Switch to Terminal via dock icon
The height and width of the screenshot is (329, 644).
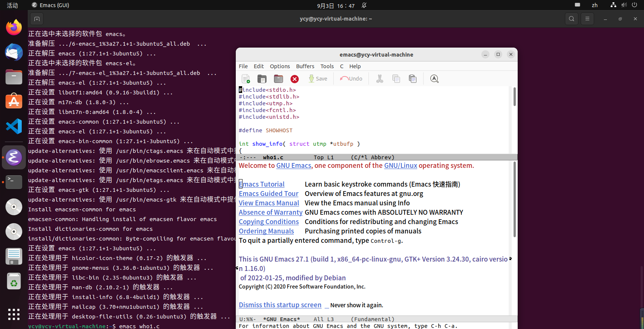pos(14,182)
